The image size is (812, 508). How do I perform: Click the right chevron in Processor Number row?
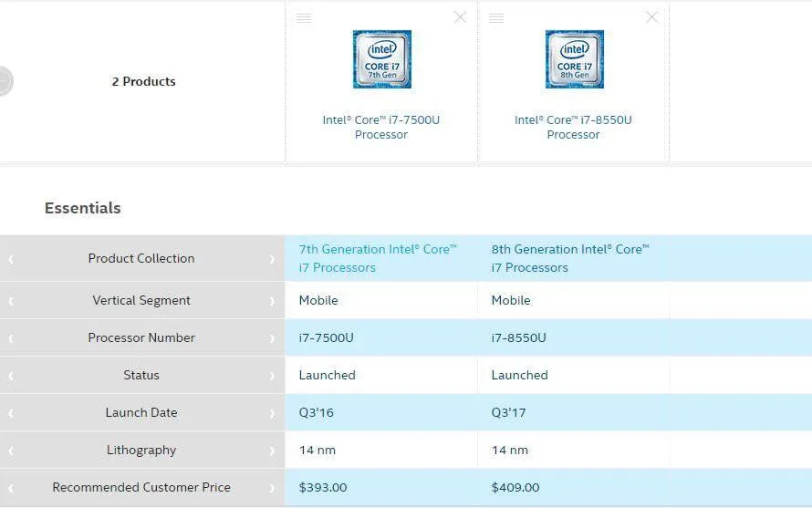pos(272,338)
